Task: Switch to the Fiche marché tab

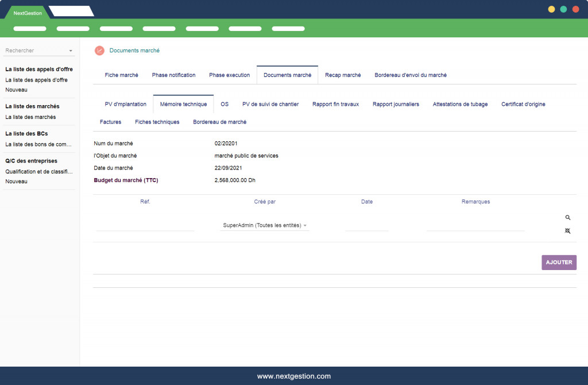Action: click(121, 75)
